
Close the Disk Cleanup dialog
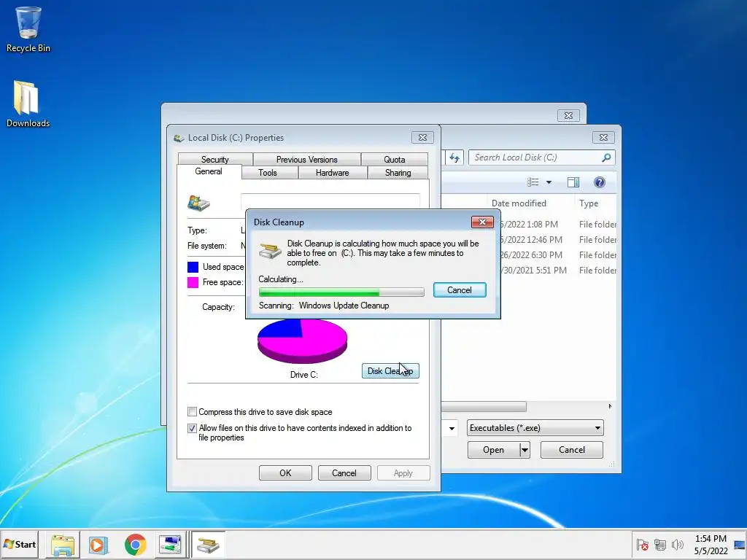click(x=482, y=222)
